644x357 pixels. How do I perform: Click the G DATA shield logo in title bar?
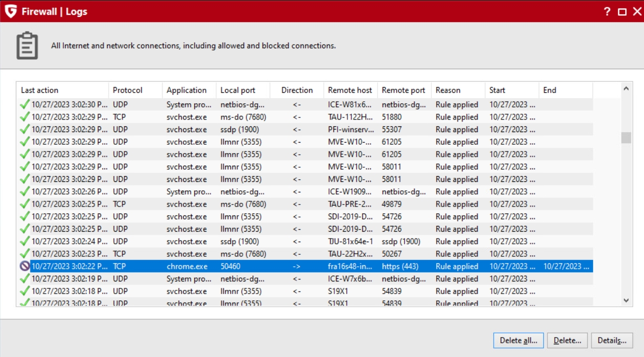pos(9,11)
